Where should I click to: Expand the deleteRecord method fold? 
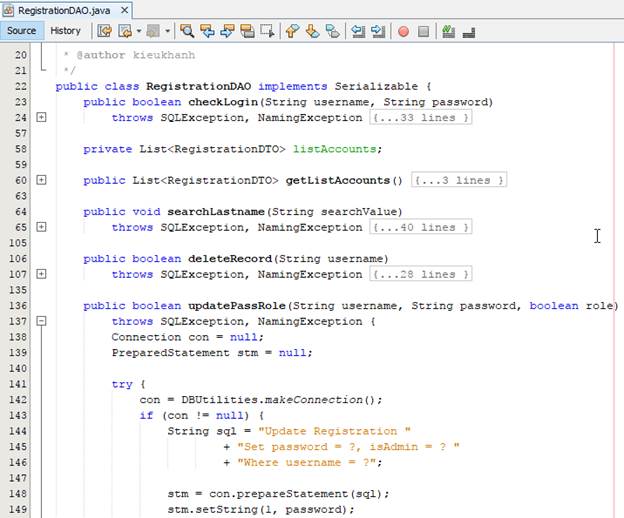click(41, 274)
